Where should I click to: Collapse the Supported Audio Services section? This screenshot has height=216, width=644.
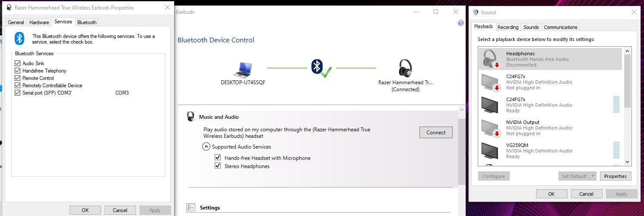pyautogui.click(x=206, y=146)
